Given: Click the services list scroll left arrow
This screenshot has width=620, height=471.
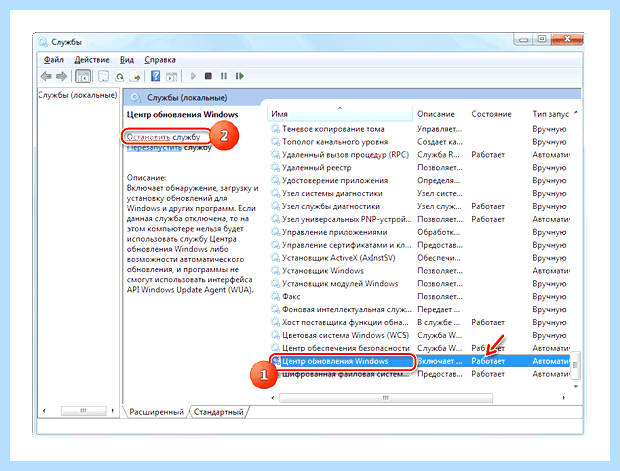Looking at the screenshot, I should pyautogui.click(x=273, y=397).
